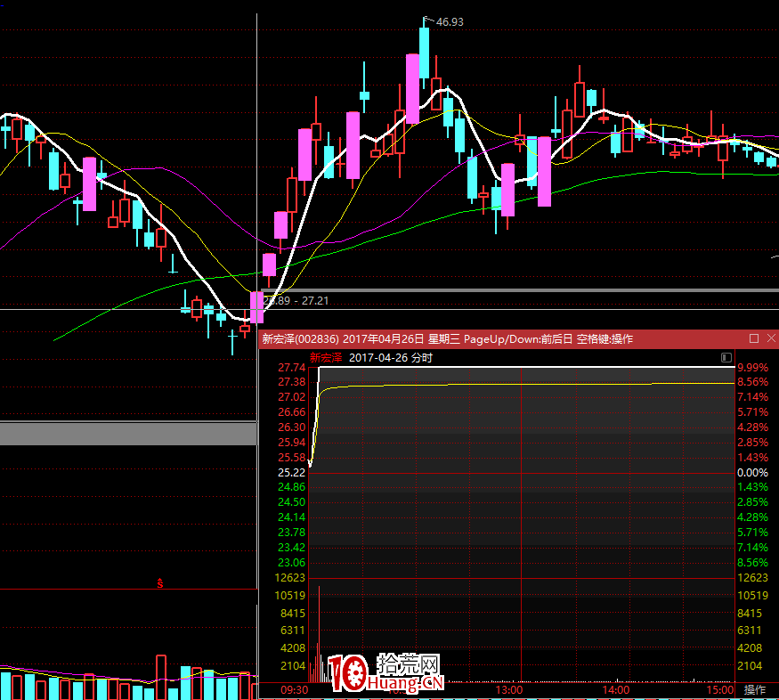Screen dimensions: 779x700
Task: Click the red S marker in the lower-left panel
Action: [160, 584]
